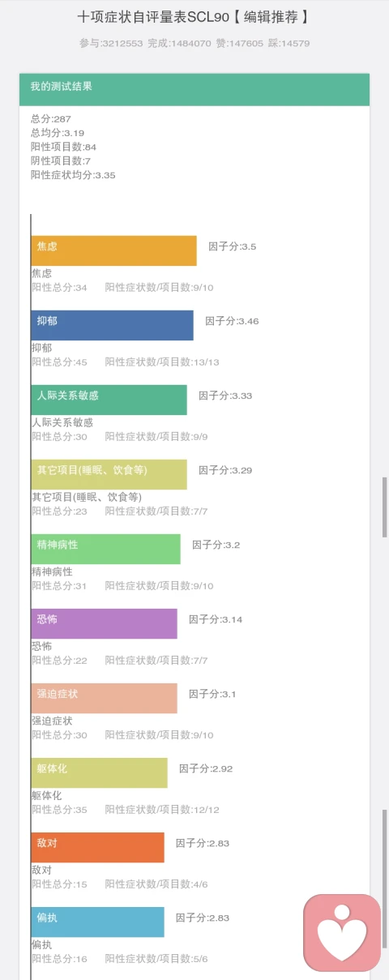Select the orange 焦虑 bar

click(113, 250)
